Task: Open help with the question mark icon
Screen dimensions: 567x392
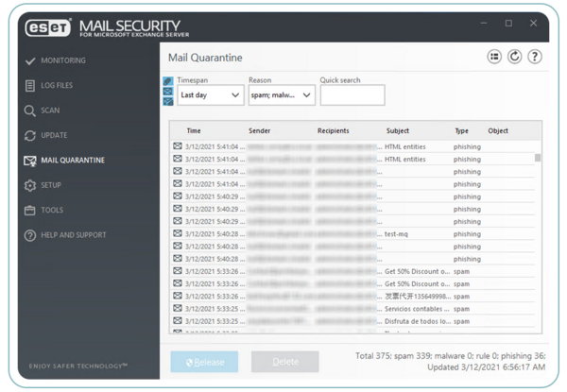Action: click(535, 57)
